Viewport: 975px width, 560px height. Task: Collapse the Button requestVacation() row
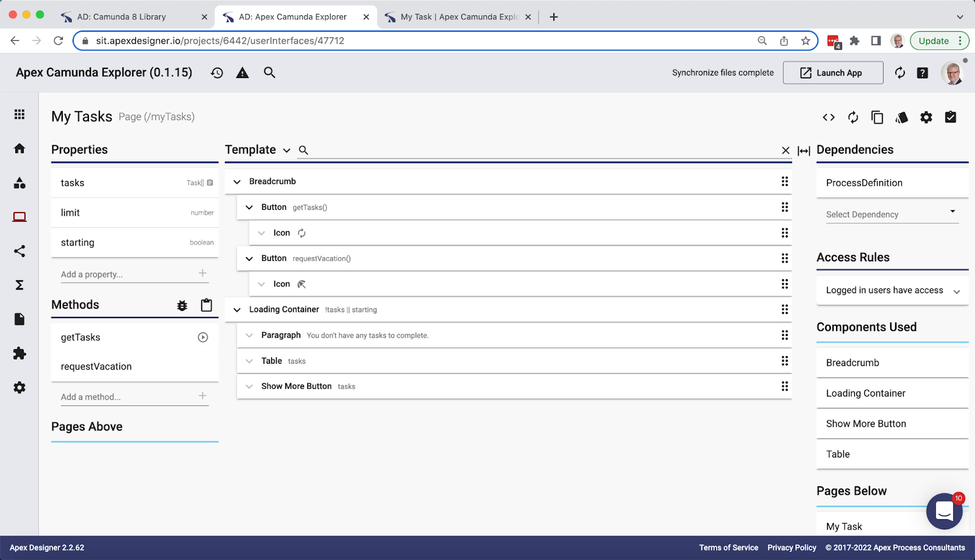pyautogui.click(x=249, y=258)
